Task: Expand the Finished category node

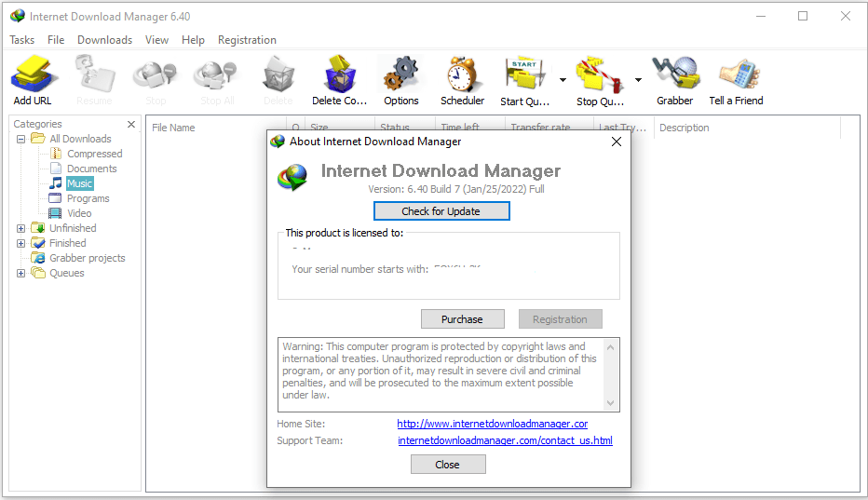Action: pos(21,243)
